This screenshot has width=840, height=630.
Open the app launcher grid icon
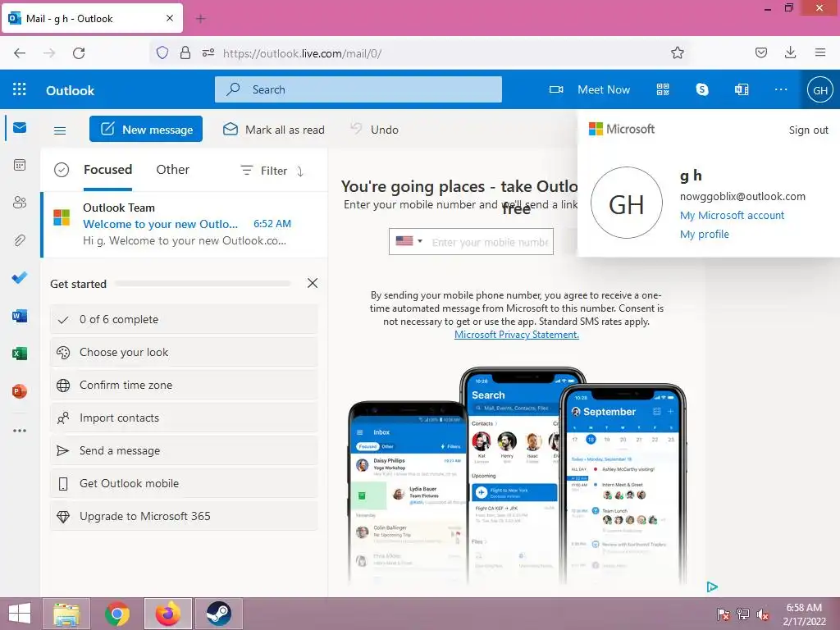click(x=20, y=89)
